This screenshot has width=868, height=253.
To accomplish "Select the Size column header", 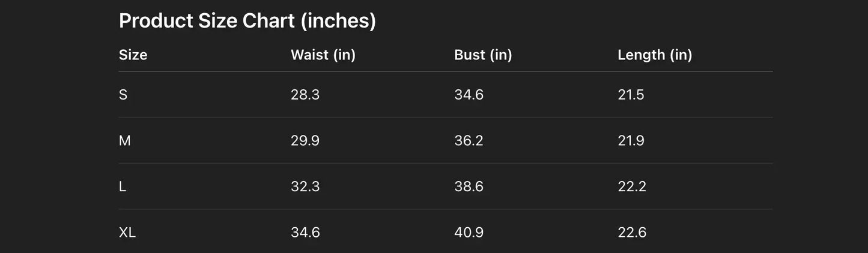I will click(133, 55).
